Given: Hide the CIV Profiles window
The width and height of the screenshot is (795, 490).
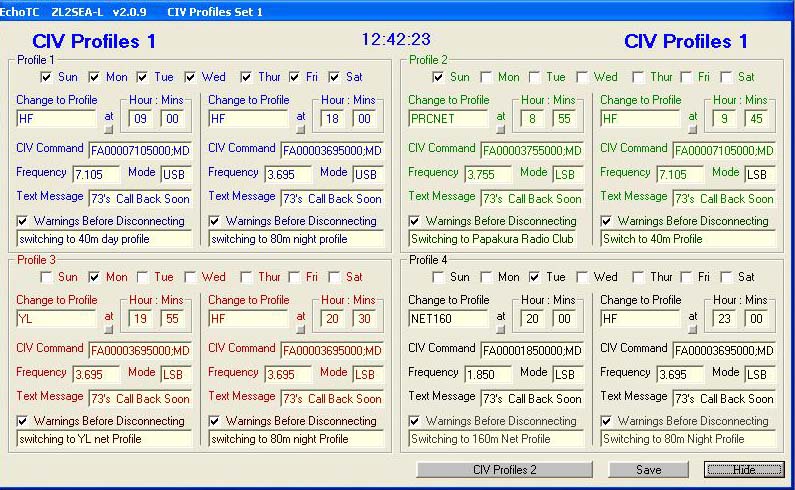Looking at the screenshot, I should point(743,470).
